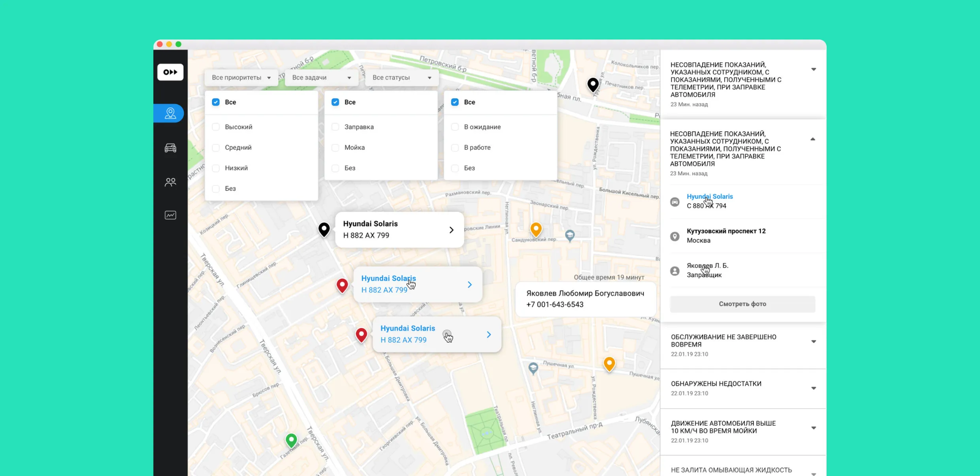Click the Смотреть фото button
The image size is (980, 476).
click(743, 304)
